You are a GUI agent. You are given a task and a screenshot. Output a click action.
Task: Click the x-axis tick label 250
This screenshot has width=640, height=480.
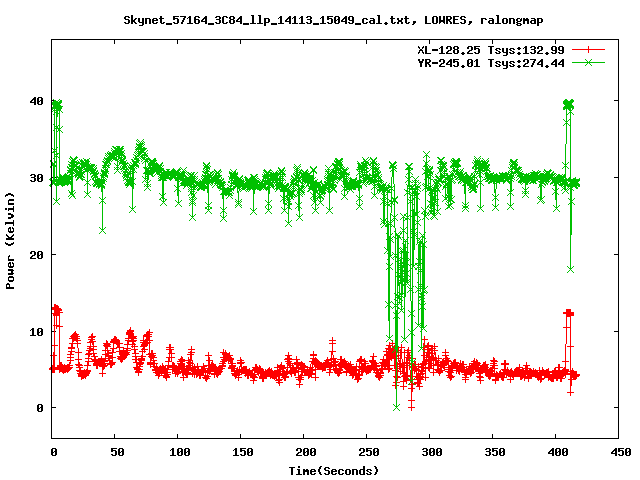pos(369,452)
